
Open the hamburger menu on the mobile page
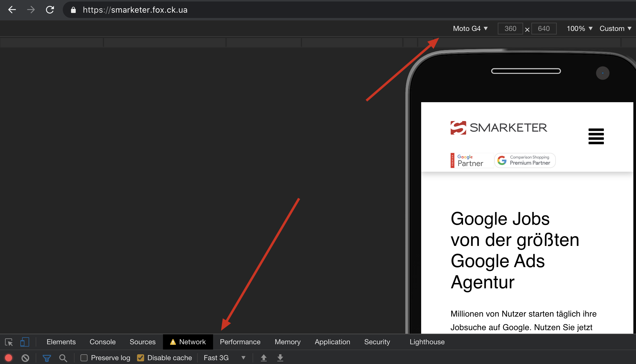pos(596,136)
